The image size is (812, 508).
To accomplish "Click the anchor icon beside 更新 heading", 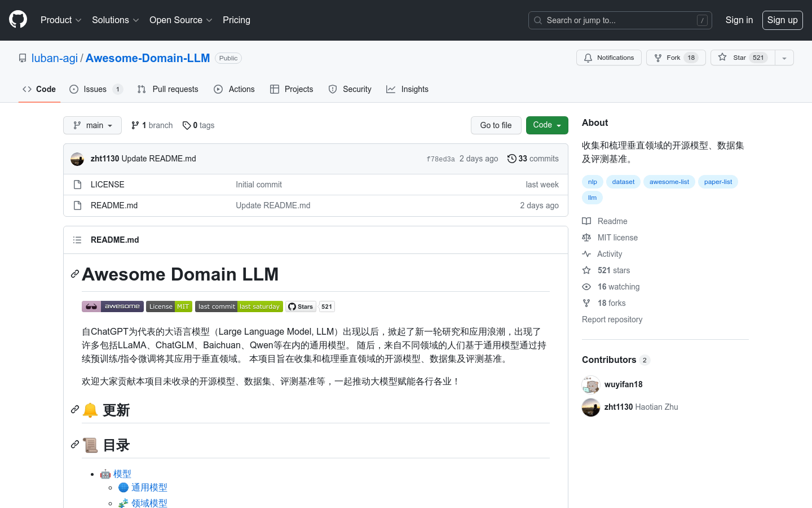I will [75, 410].
